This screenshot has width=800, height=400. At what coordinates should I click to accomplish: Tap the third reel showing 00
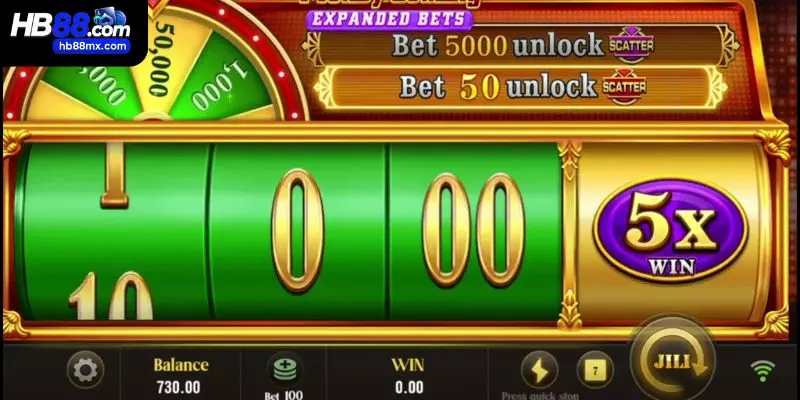click(475, 231)
